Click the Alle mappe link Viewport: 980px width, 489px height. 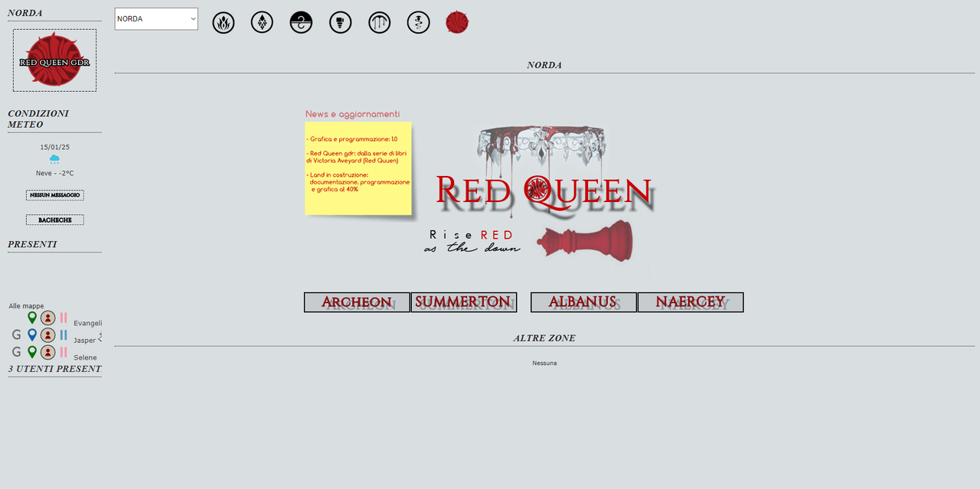[x=26, y=306]
